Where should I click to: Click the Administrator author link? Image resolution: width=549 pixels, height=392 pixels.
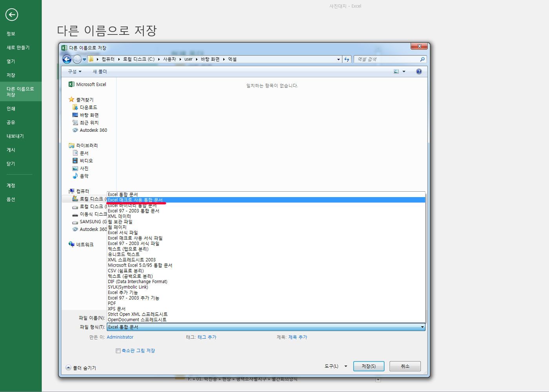click(120, 337)
